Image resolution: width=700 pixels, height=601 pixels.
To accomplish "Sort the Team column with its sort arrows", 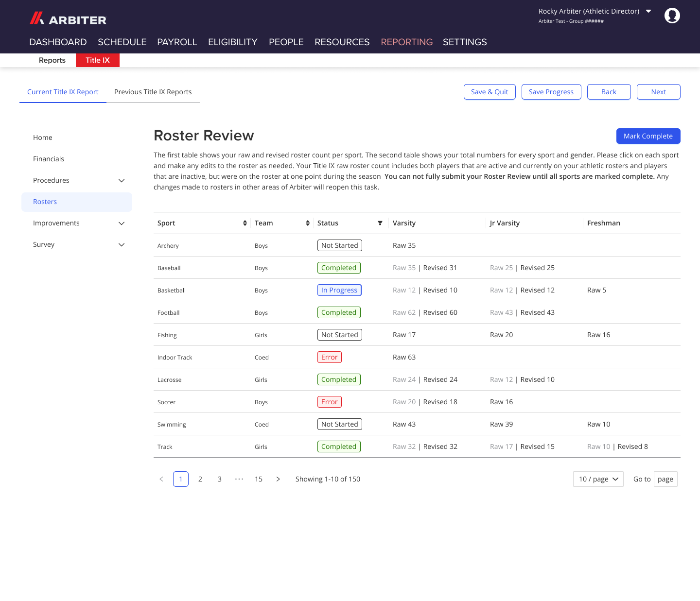I will [307, 223].
